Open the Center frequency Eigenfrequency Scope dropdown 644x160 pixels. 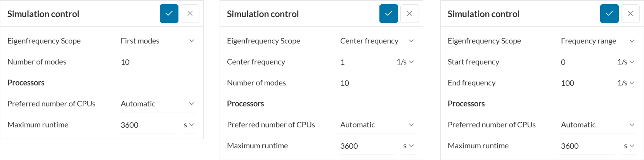377,41
